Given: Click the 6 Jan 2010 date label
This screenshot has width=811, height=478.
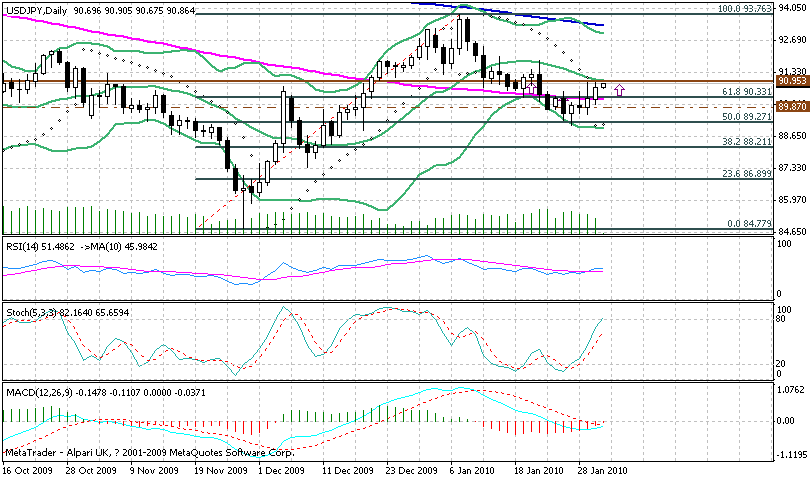Looking at the screenshot, I should pyautogui.click(x=473, y=470).
